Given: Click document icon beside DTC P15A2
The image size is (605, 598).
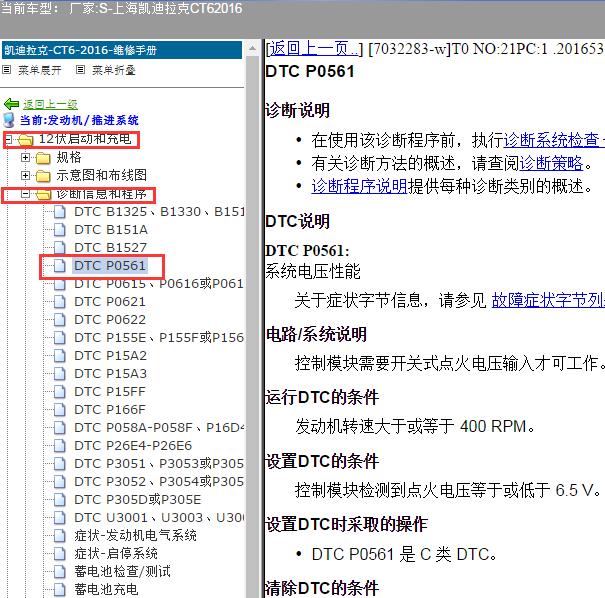Looking at the screenshot, I should coord(59,356).
